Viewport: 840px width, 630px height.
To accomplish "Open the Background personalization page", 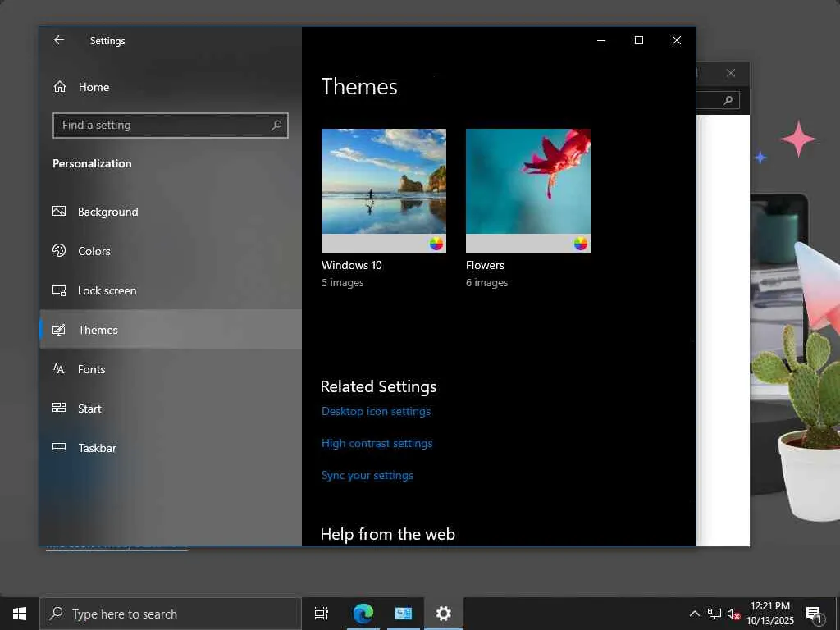I will point(171,212).
